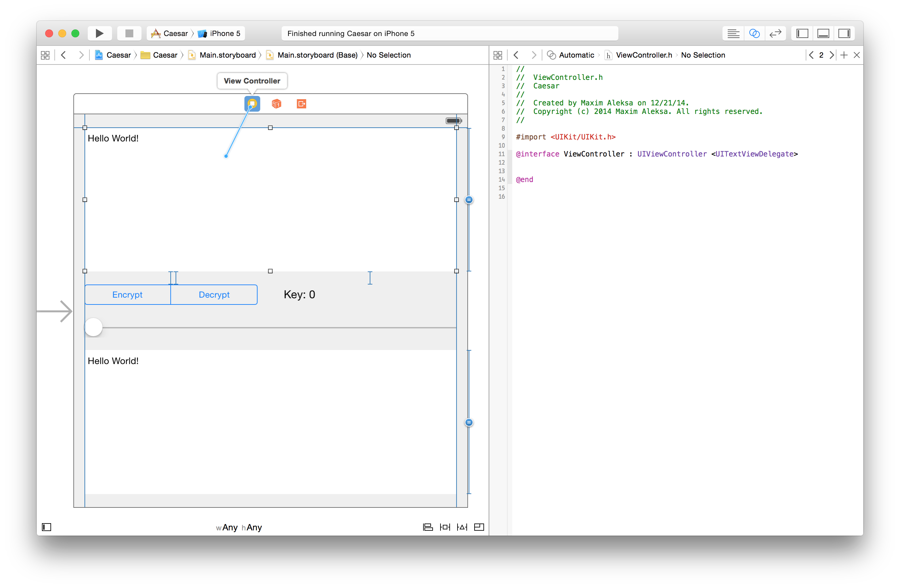Open related items menu in left editor
This screenshot has height=588, width=900.
[x=45, y=55]
